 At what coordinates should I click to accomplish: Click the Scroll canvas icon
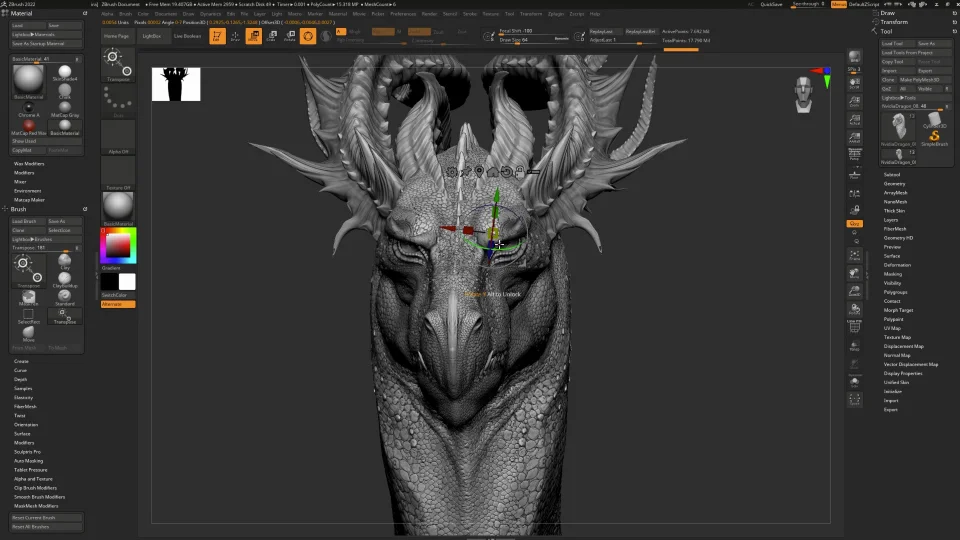[x=855, y=83]
